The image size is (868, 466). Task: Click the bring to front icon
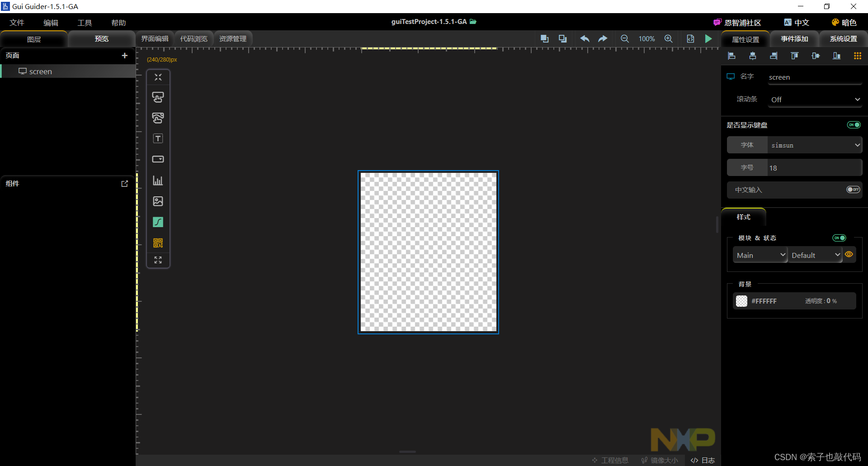click(545, 39)
